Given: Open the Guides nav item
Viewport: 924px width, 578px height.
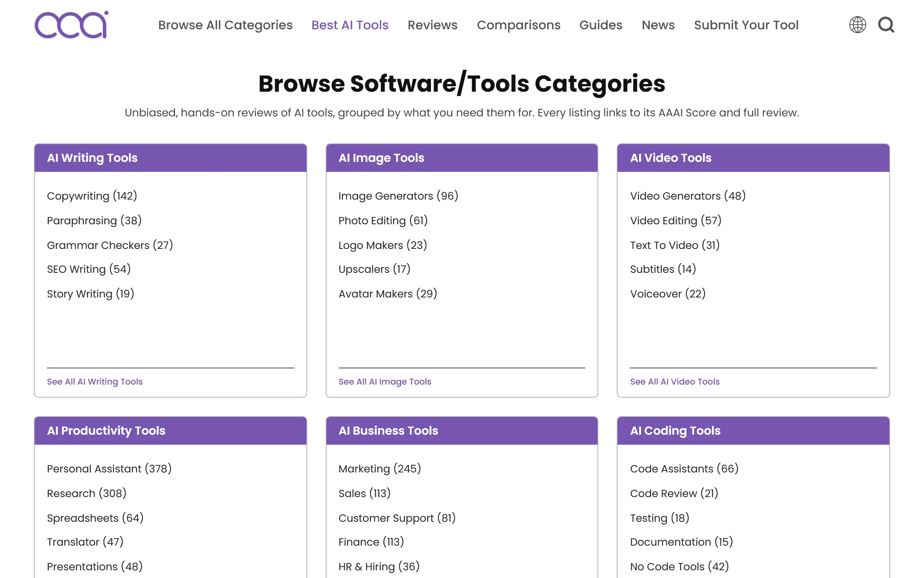Looking at the screenshot, I should click(601, 25).
